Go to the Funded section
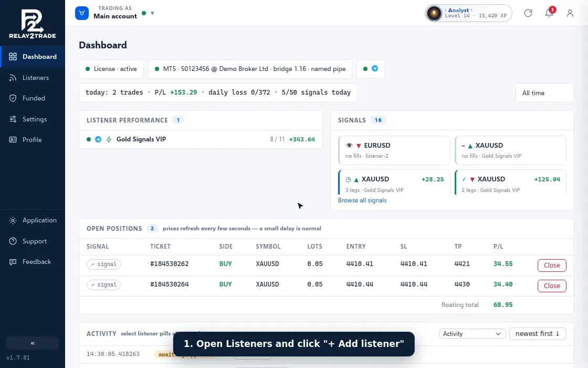This screenshot has height=368, width=588. pos(33,98)
